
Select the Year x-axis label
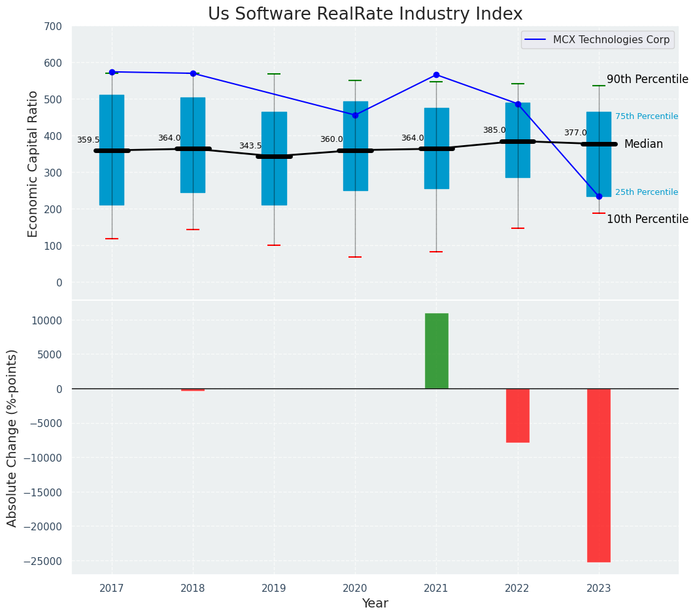[375, 604]
